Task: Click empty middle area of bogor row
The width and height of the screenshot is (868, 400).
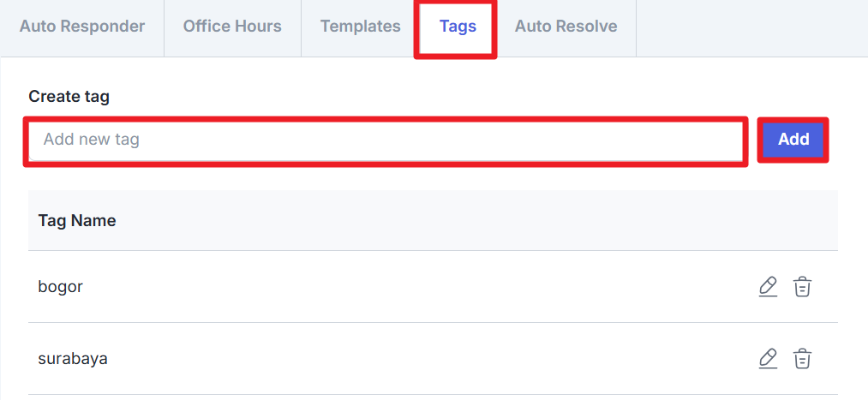Action: tap(411, 287)
